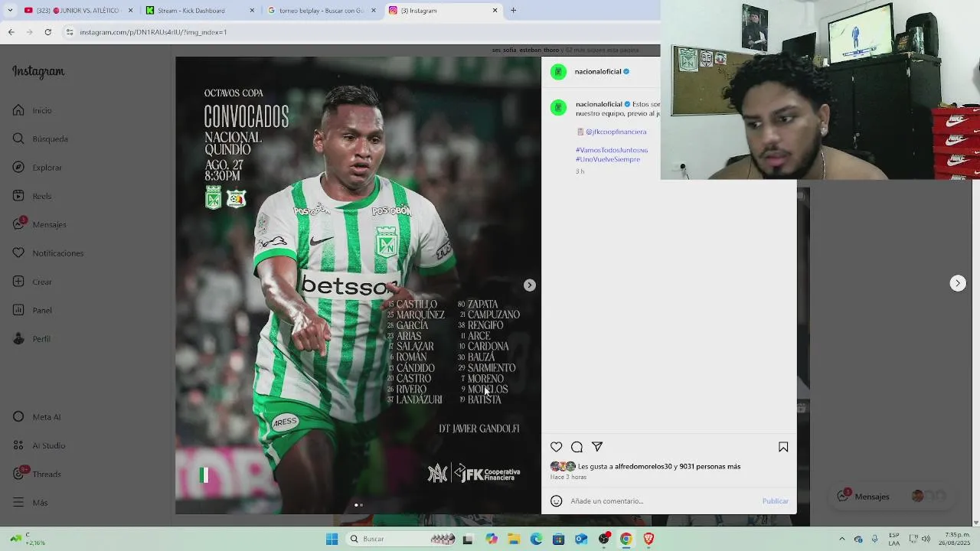Image resolution: width=980 pixels, height=551 pixels.
Task: Click Publicar to post comment
Action: (775, 501)
